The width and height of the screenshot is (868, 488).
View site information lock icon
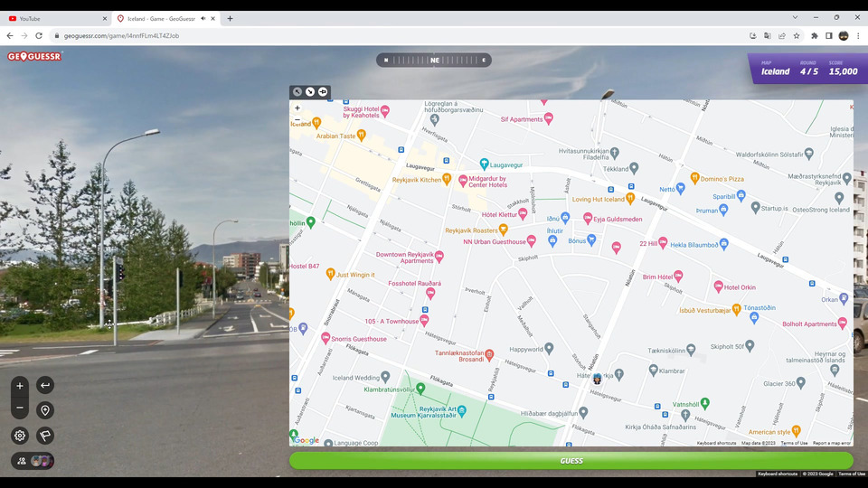[x=56, y=35]
